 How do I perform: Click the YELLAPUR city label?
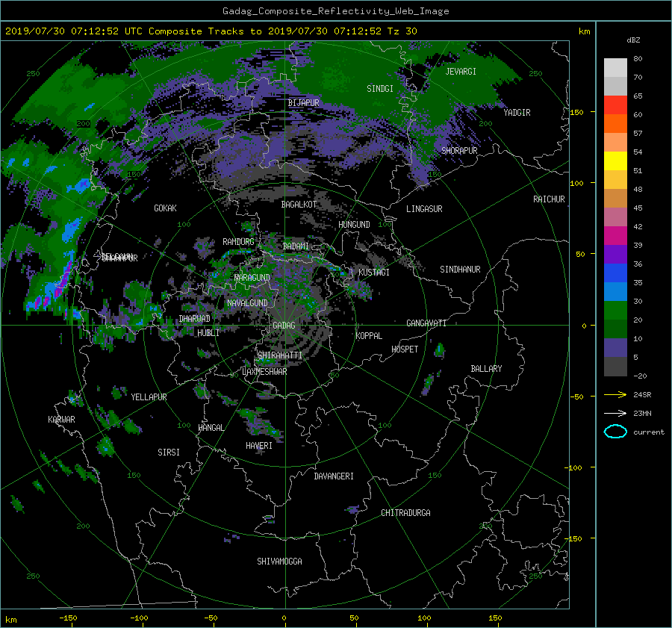[149, 397]
